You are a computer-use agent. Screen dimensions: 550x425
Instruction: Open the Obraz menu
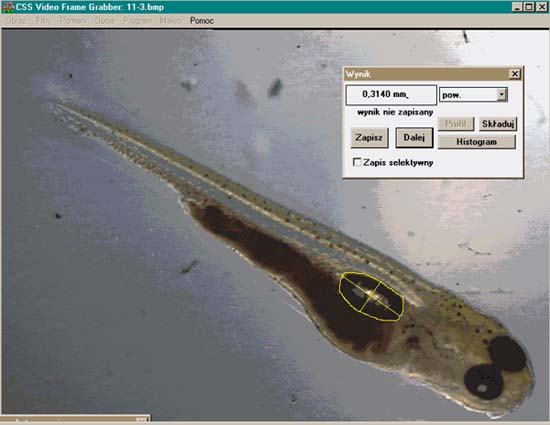(x=16, y=21)
